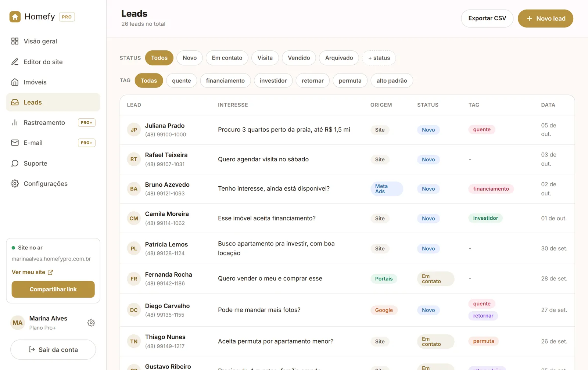Export leads with Exportar CSV
Viewport: 588px width, 370px height.
pyautogui.click(x=487, y=18)
